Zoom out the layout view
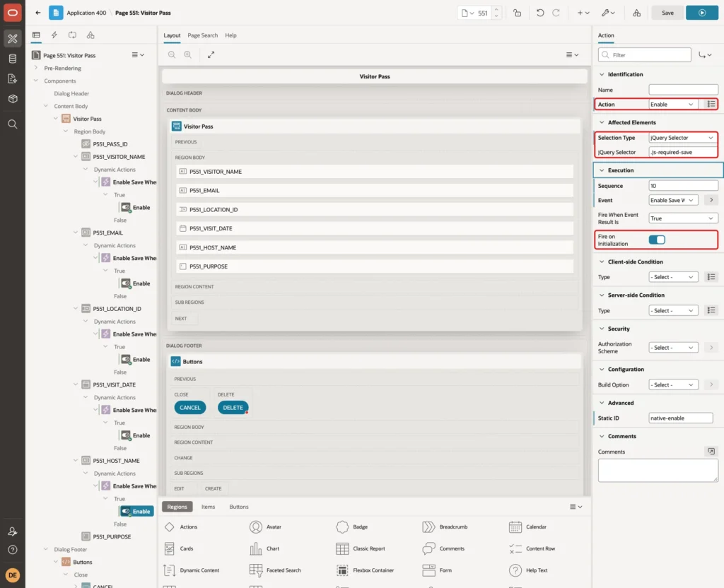Image resolution: width=724 pixels, height=588 pixels. [x=172, y=54]
